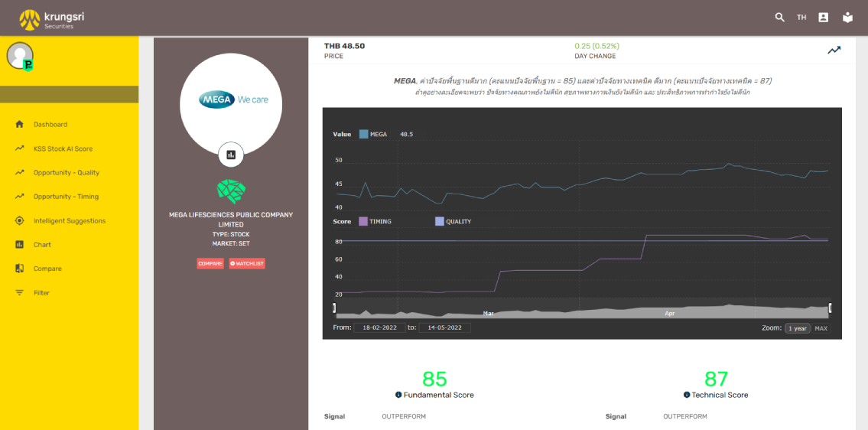Open the reading guide book icon
868x430 pixels.
(847, 17)
